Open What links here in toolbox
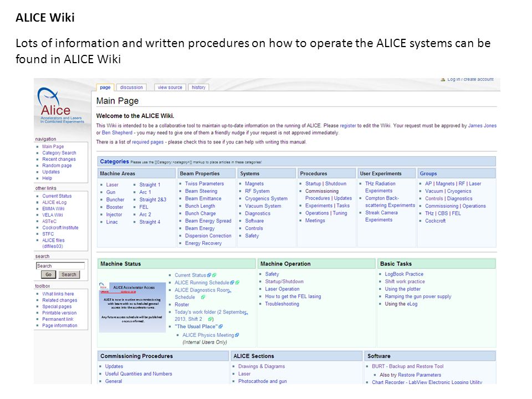This screenshot has height=399, width=532. pos(58,294)
